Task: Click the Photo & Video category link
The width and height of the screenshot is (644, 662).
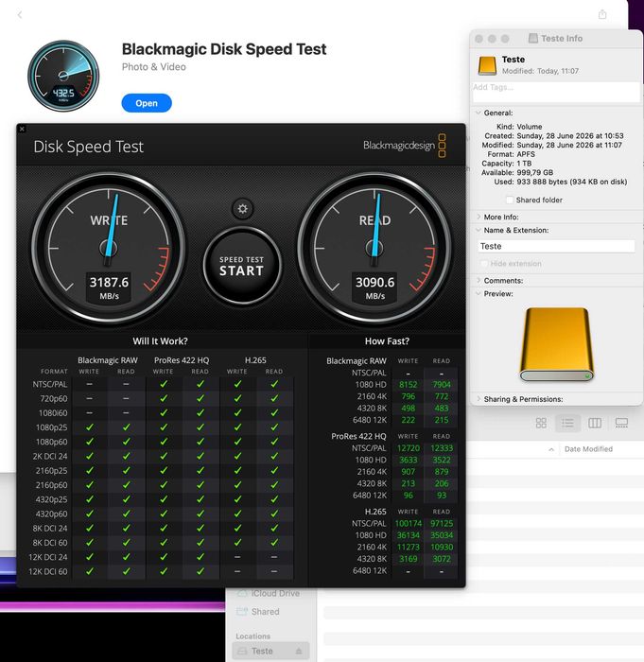Action: (154, 67)
